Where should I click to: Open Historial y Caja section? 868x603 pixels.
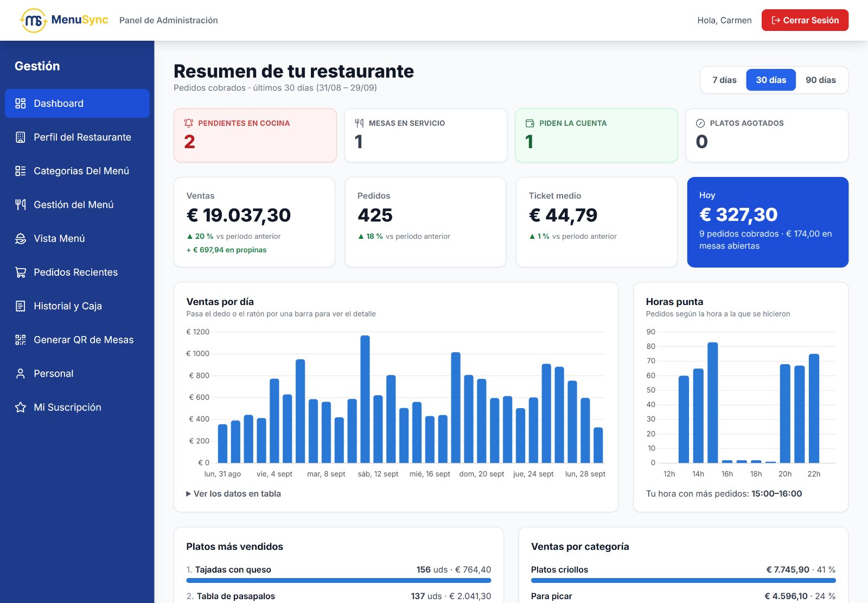pyautogui.click(x=77, y=306)
